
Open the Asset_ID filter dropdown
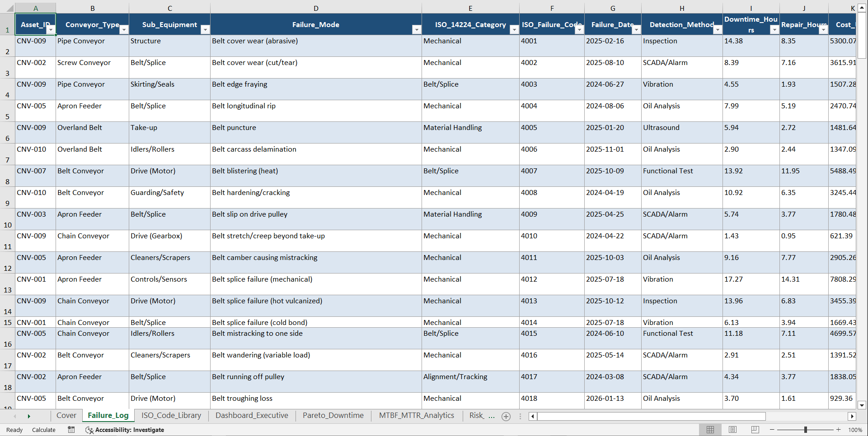pos(51,29)
